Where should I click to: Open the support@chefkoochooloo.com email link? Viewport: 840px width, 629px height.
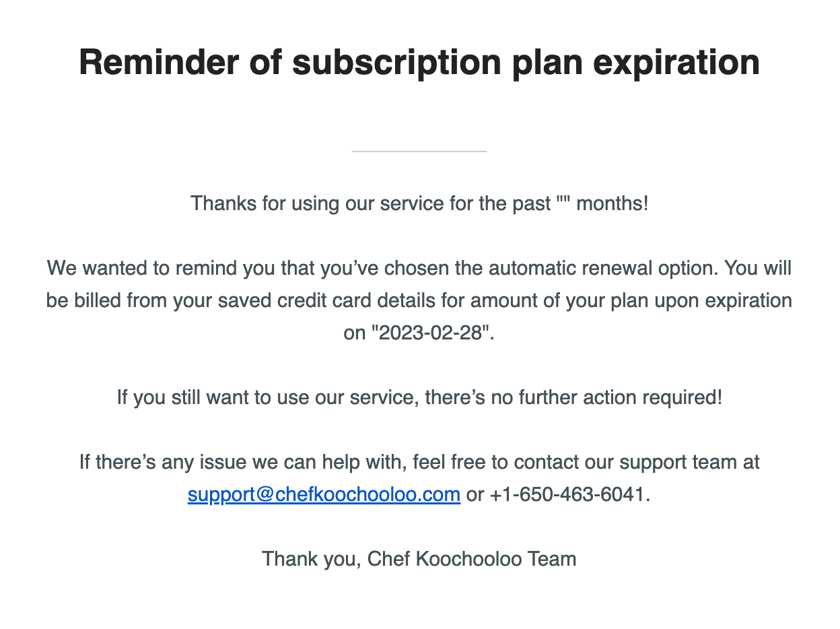(x=324, y=495)
